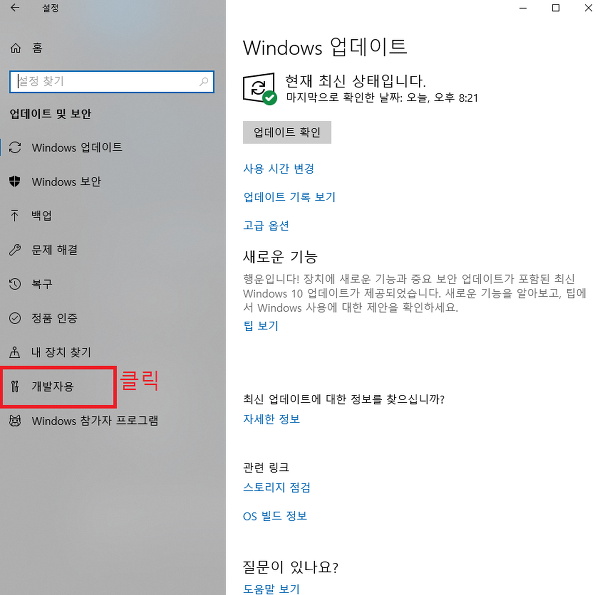Open 정품 인증 sidebar item
The height and width of the screenshot is (595, 600).
click(x=54, y=318)
